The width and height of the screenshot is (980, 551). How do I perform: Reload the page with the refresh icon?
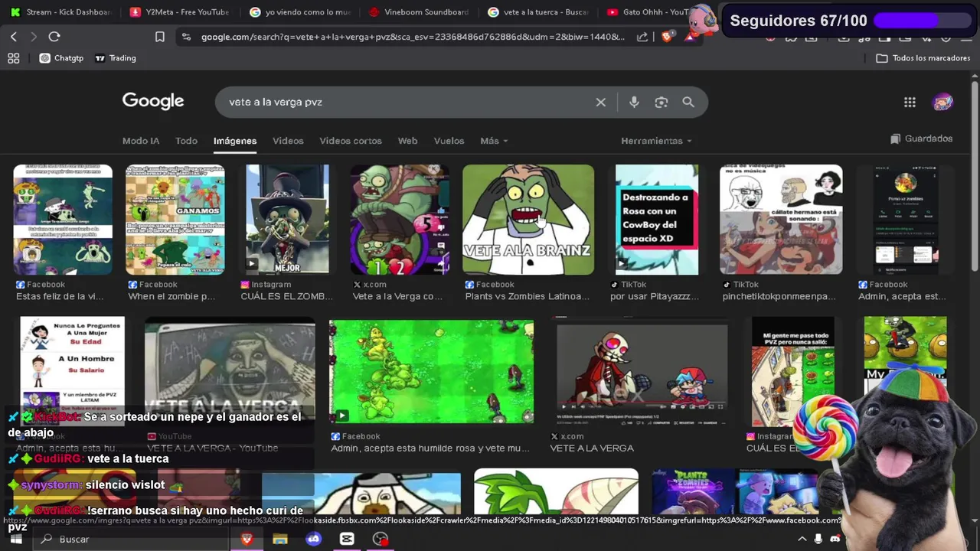pyautogui.click(x=54, y=37)
